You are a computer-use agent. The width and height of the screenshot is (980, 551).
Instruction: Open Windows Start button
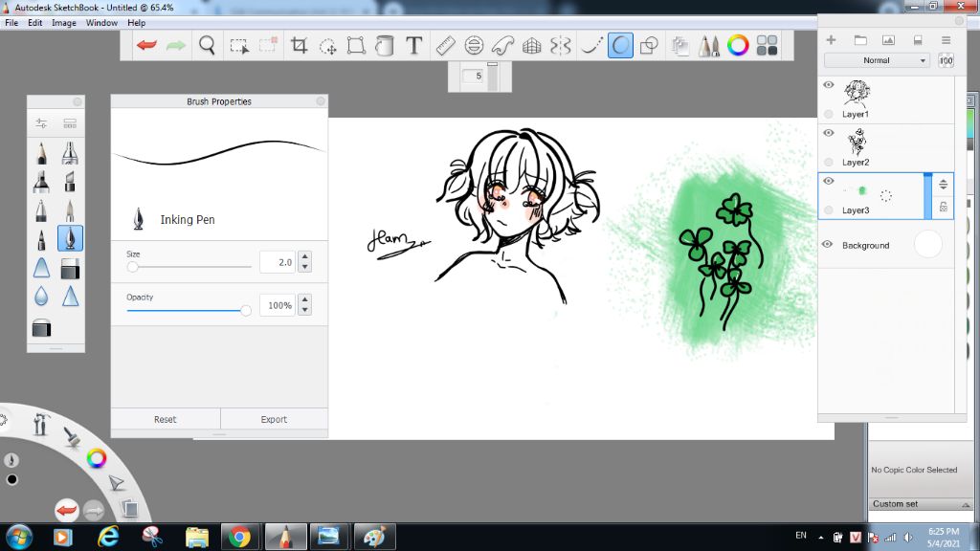pos(19,537)
